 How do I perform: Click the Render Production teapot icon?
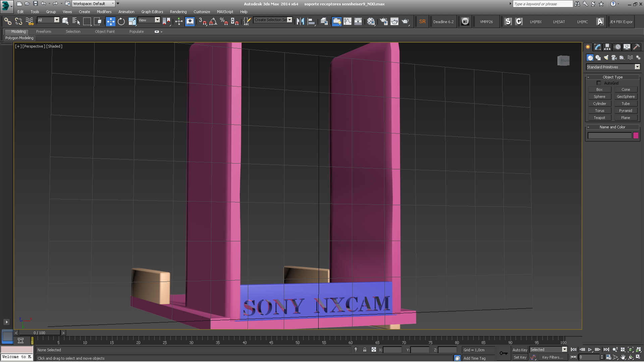click(406, 21)
